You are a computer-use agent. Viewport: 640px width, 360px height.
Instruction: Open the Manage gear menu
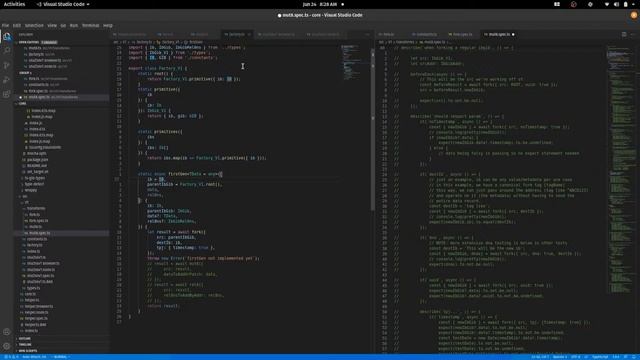tap(7, 346)
